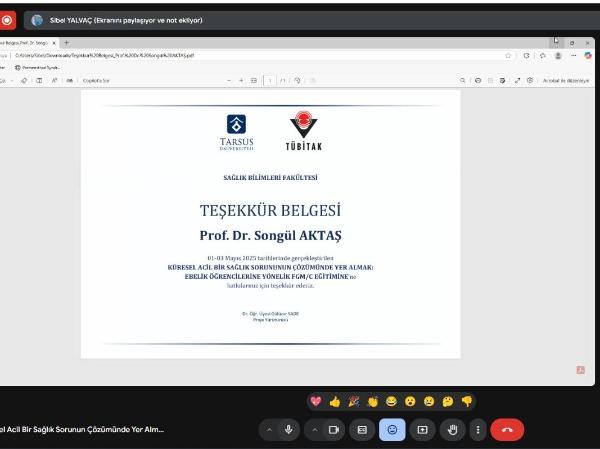600x449 pixels.
Task: Click the TÜBİTAK logo
Action: point(303,131)
